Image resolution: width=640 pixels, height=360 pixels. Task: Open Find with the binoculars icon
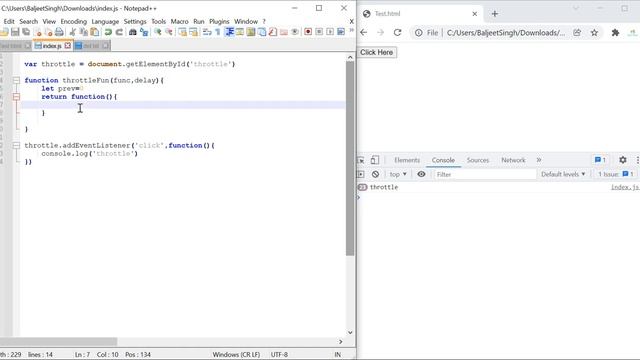tap(133, 32)
